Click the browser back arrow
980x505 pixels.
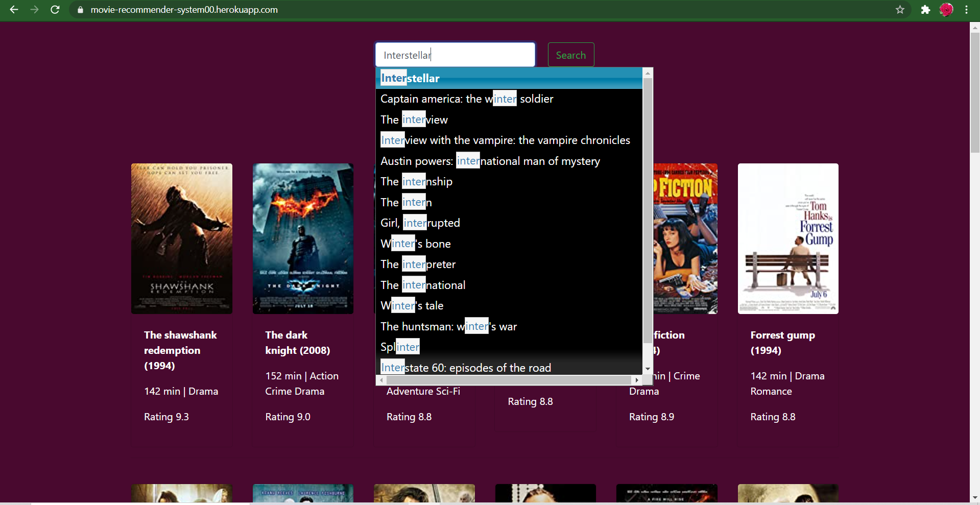click(14, 10)
